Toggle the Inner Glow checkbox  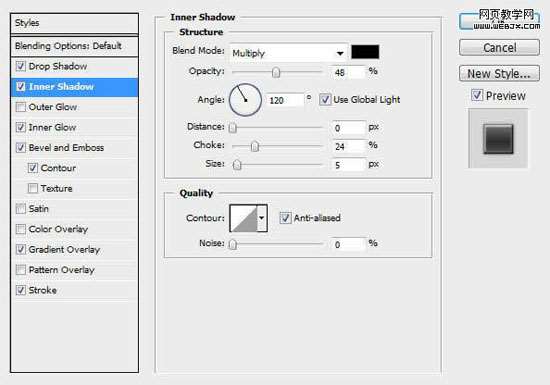click(x=21, y=127)
